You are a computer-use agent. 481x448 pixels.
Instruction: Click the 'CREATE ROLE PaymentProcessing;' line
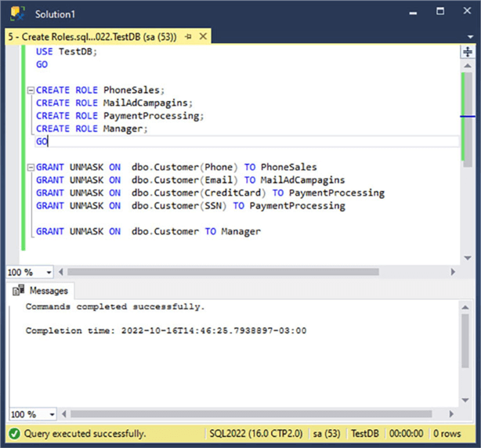click(120, 116)
